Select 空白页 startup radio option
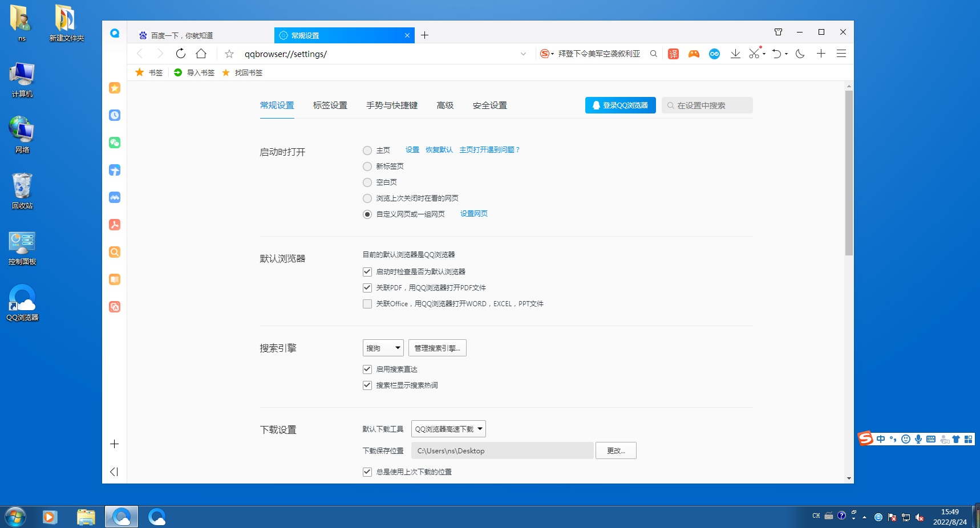The image size is (980, 528). tap(367, 182)
